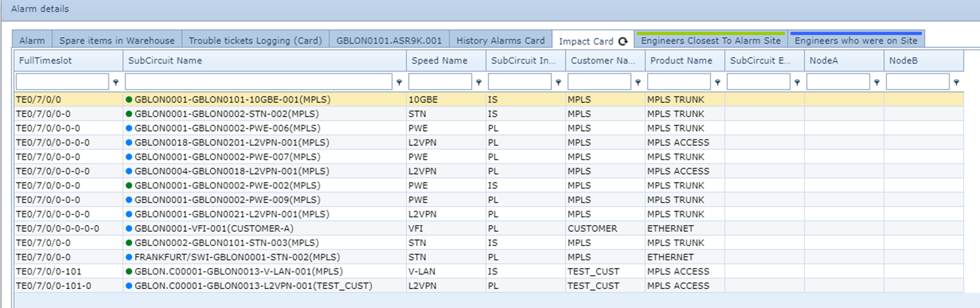Viewport: 980px width, 308px height.
Task: Click filter icon for Speed Name column
Action: (x=479, y=82)
